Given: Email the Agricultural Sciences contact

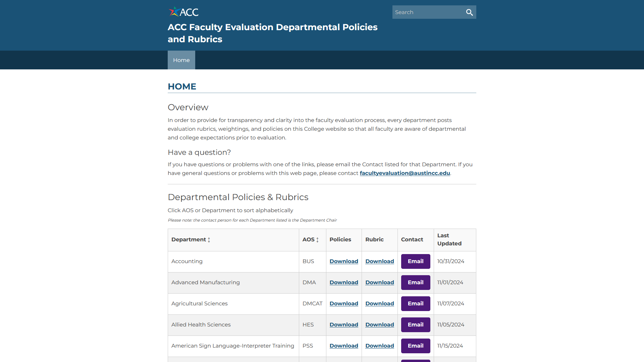Looking at the screenshot, I should click(416, 304).
